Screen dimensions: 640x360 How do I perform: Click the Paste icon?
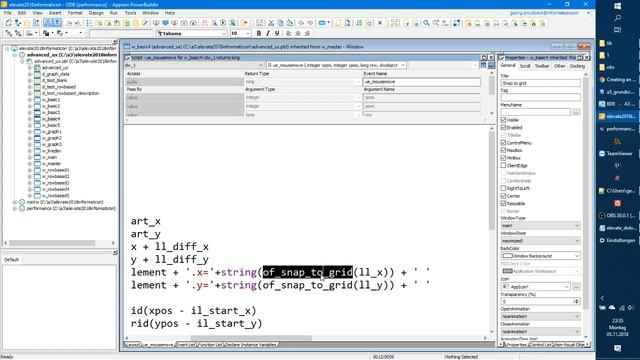[289, 23]
